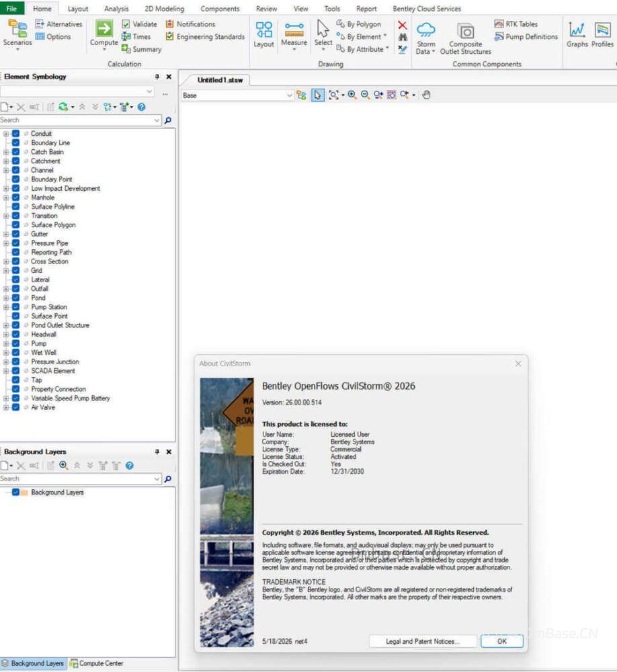Expand the Catchment tree node

(x=6, y=161)
